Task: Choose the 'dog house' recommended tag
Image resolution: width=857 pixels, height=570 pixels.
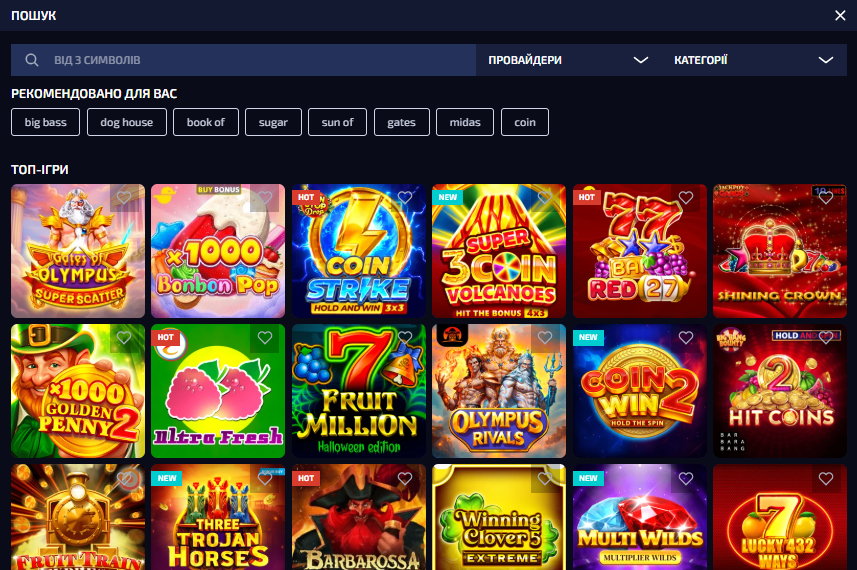Action: coord(127,122)
